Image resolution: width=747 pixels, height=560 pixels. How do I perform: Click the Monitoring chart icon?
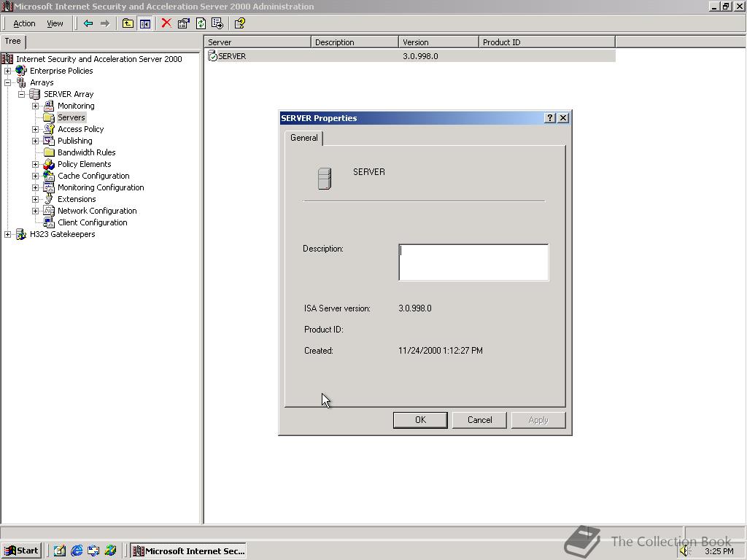pos(49,106)
